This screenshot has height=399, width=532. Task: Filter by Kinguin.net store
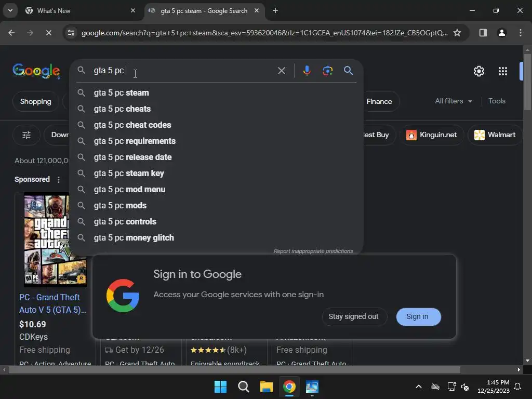[432, 135]
